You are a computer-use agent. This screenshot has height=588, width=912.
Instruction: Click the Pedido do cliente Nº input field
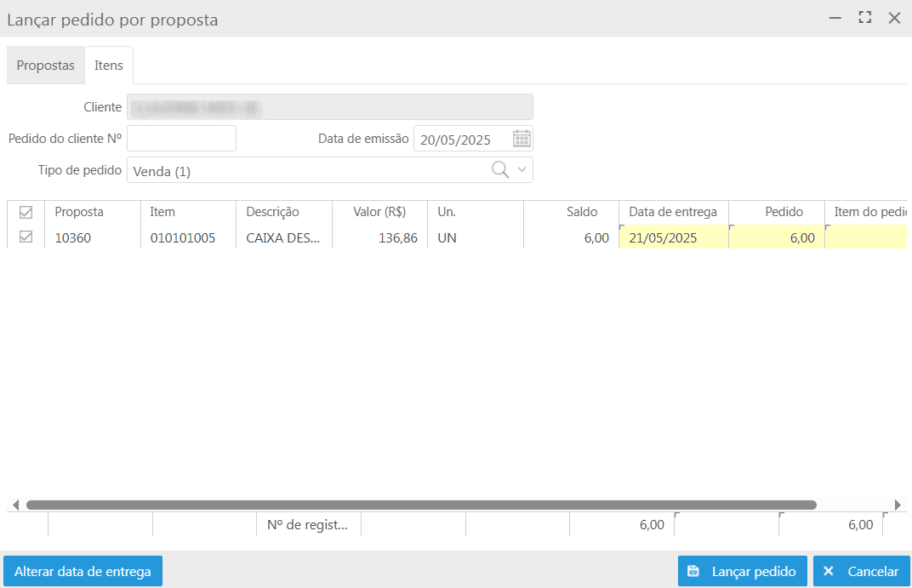(x=181, y=139)
